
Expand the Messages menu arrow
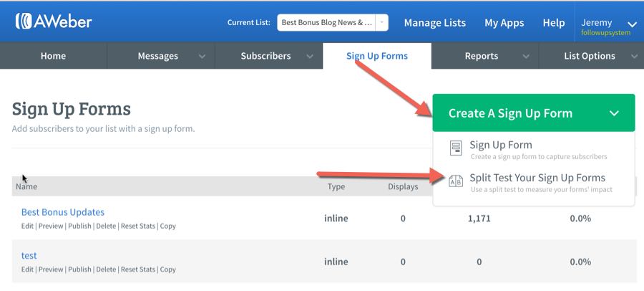pos(202,57)
